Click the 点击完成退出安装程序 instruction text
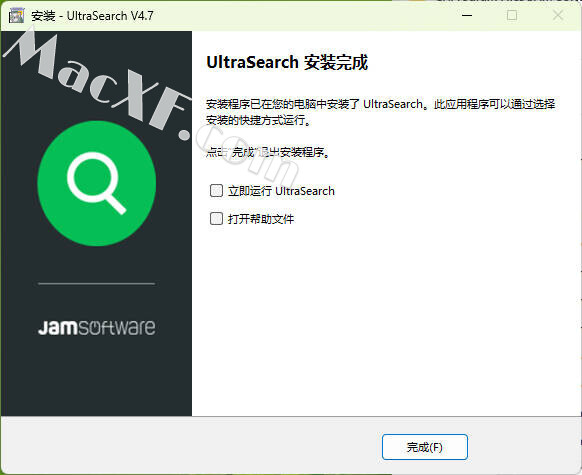This screenshot has width=582, height=475. (x=268, y=152)
